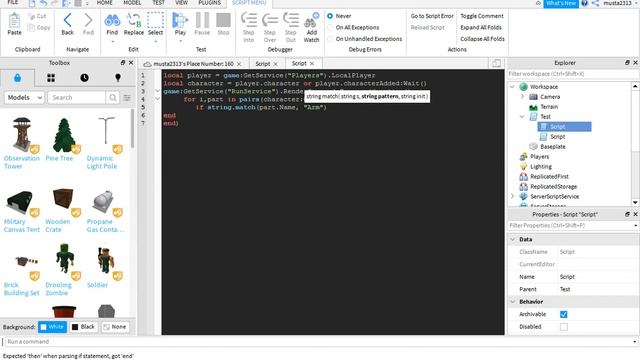The image size is (640, 360).
Task: Click Step Into debugger icon
Action: 249,20
